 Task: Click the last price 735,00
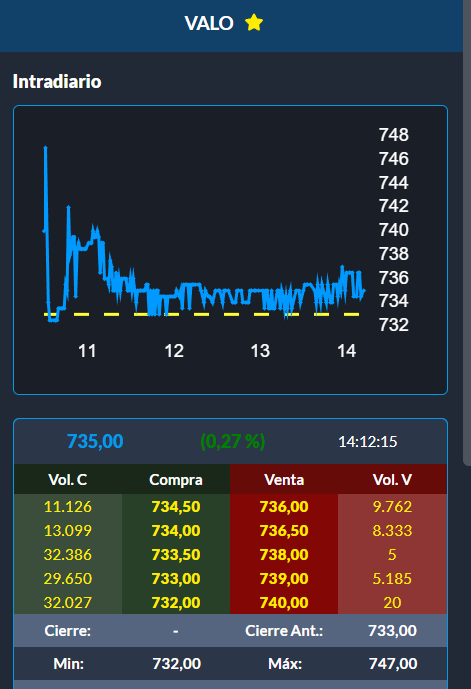click(x=95, y=441)
